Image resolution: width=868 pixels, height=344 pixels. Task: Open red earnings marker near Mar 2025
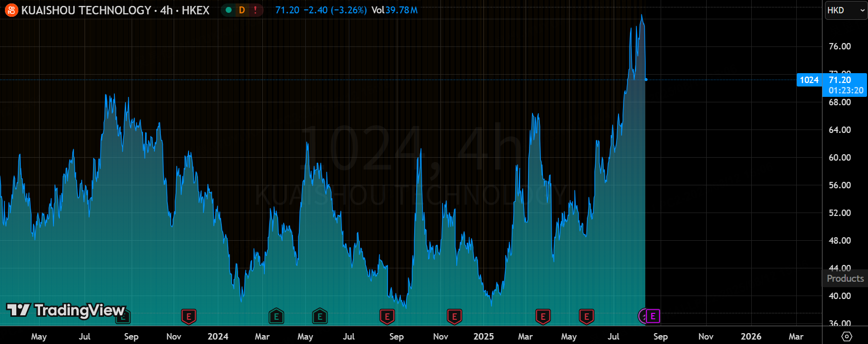click(x=543, y=316)
